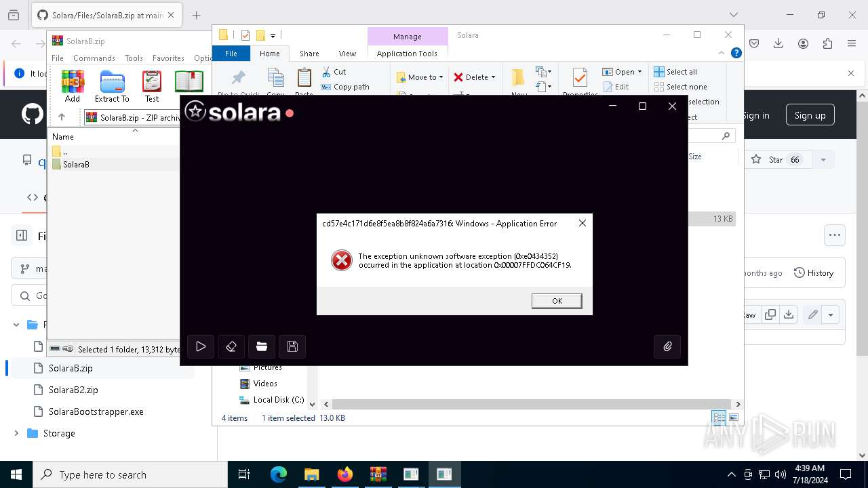The height and width of the screenshot is (488, 868).
Task: Open Firefox hamburger application menu
Action: (852, 43)
